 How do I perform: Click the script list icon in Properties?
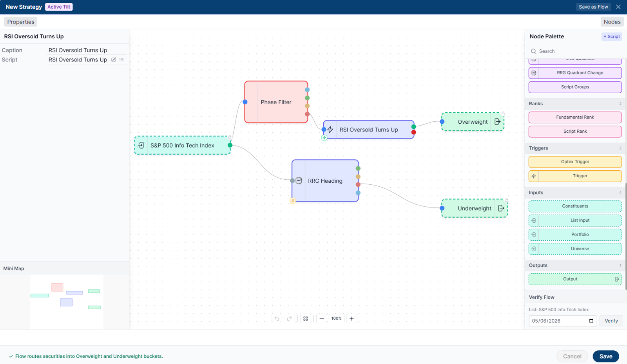121,59
